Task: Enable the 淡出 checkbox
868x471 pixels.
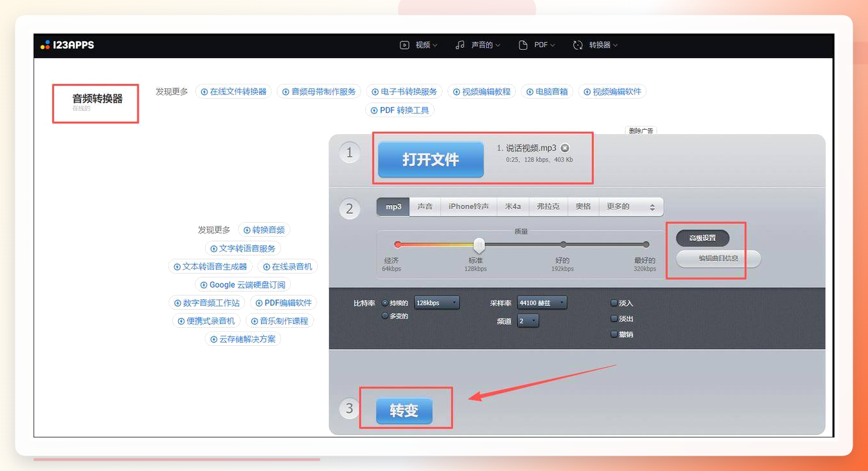Action: (x=614, y=318)
